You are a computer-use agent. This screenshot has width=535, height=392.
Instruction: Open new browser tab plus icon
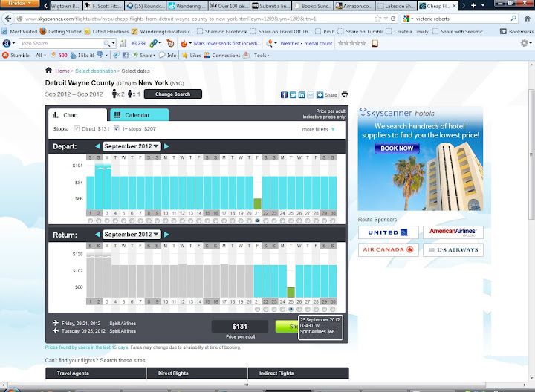[473, 5]
